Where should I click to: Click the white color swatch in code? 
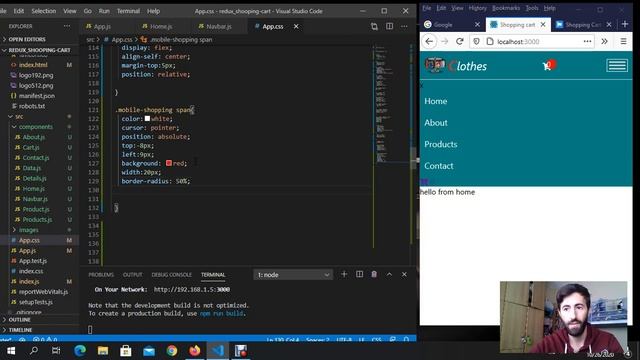(x=147, y=118)
